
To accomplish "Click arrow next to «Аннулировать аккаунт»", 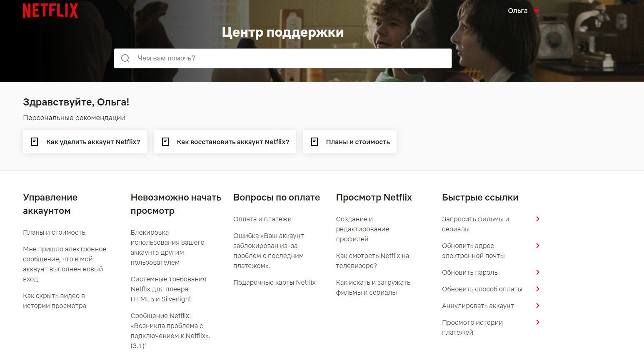I will point(538,306).
